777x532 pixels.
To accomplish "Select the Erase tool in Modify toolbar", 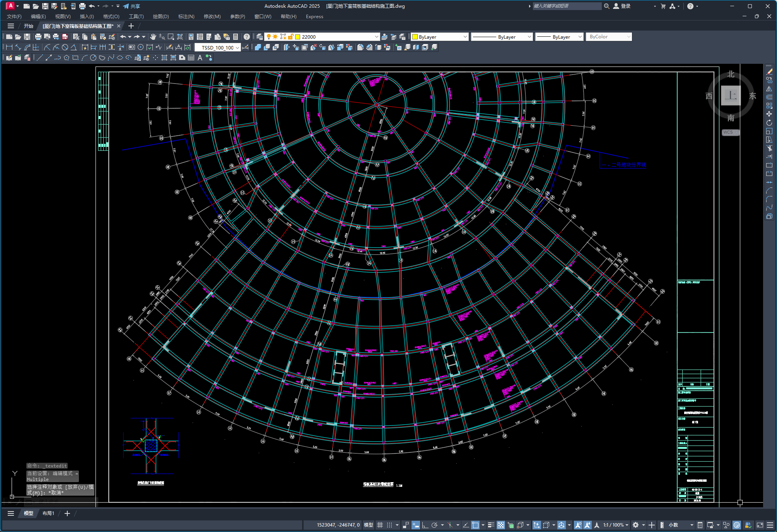I will 770,72.
